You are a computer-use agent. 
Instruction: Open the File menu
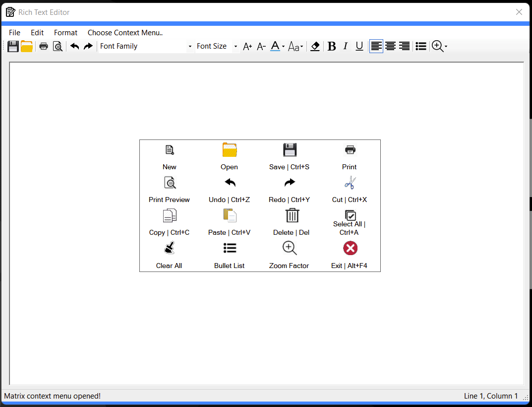click(14, 33)
